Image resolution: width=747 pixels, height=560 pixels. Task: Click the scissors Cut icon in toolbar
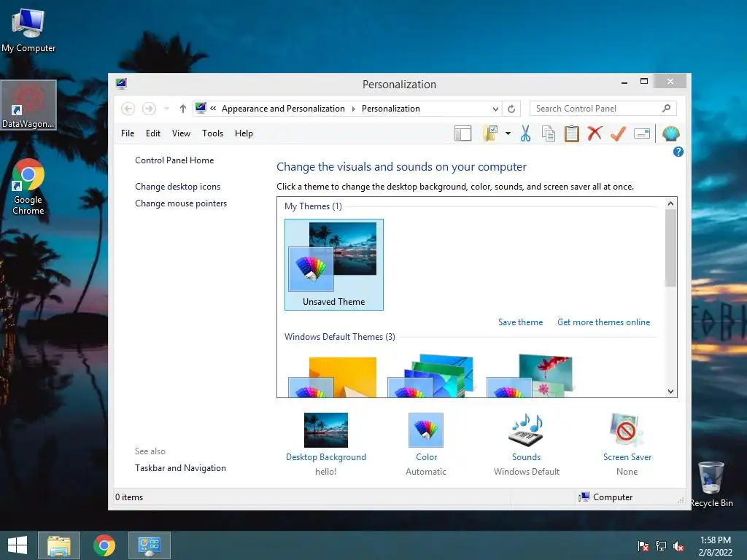coord(525,134)
